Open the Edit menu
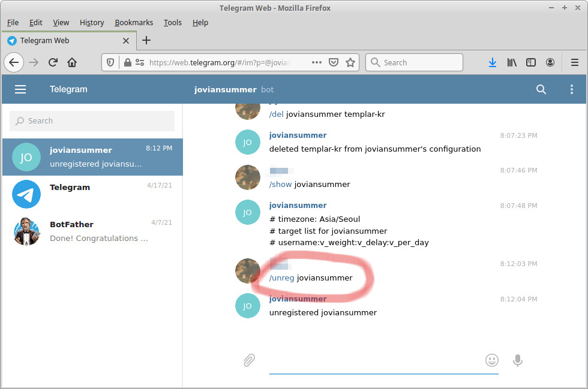The width and height of the screenshot is (588, 389). pyautogui.click(x=35, y=23)
